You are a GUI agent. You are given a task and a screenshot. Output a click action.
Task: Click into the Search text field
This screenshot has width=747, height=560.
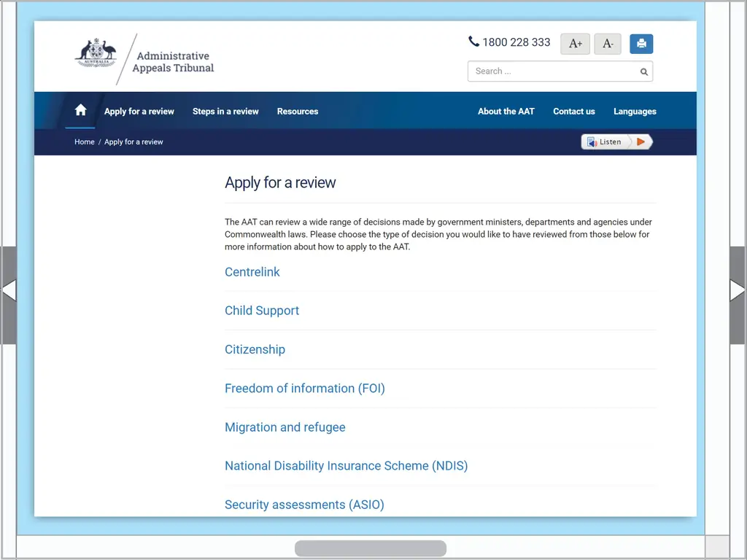click(x=553, y=71)
